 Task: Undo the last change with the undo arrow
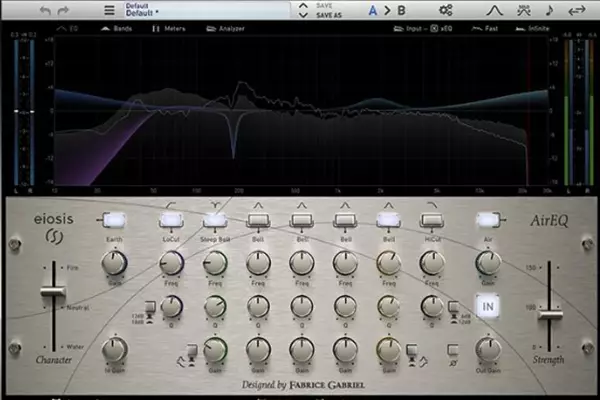coord(45,10)
